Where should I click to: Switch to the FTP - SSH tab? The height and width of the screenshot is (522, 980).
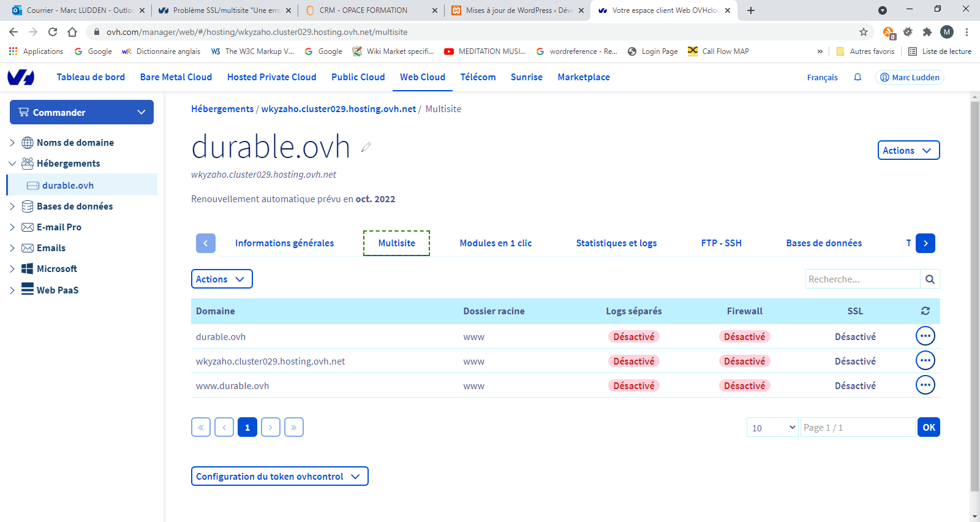point(721,243)
